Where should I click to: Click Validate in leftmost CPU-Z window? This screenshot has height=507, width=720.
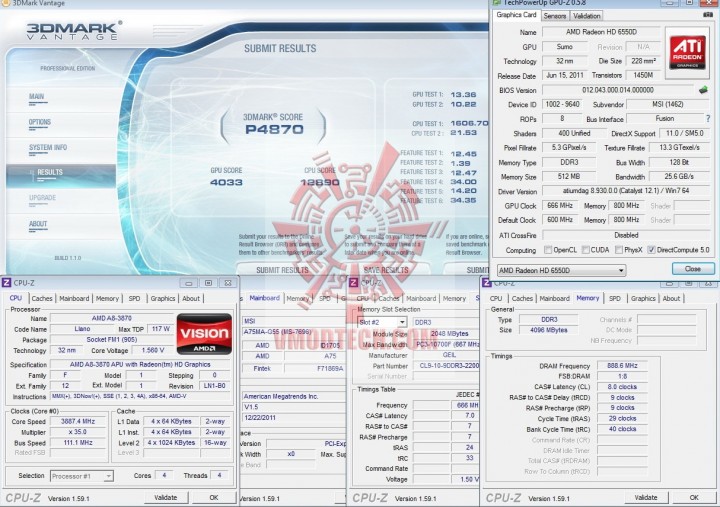166,497
